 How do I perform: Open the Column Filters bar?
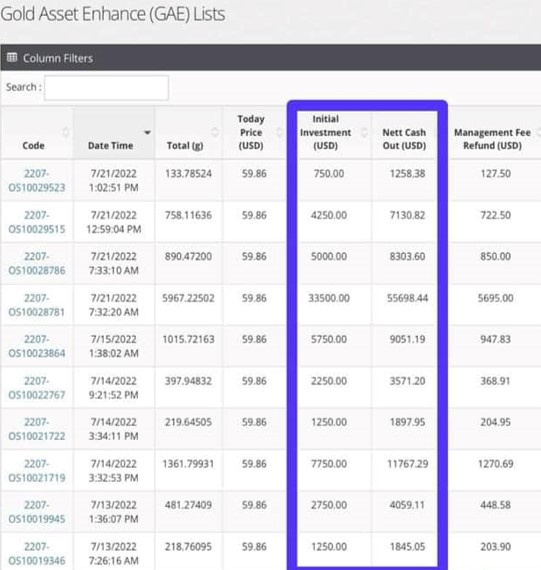[x=270, y=58]
